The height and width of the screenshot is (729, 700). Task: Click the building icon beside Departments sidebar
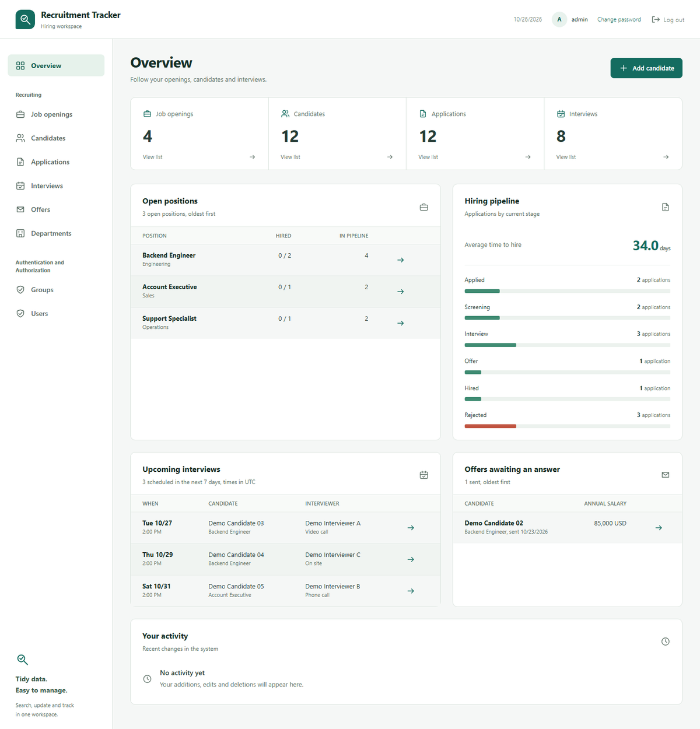pos(20,233)
